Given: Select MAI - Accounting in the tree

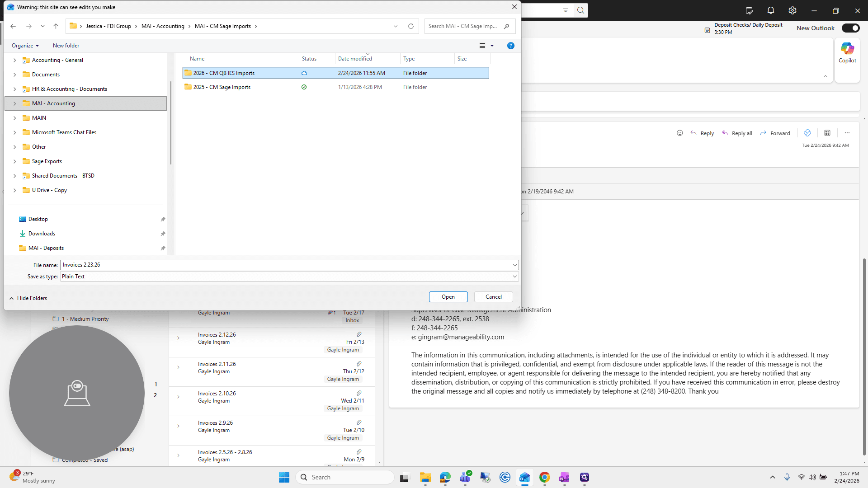Looking at the screenshot, I should [85, 103].
